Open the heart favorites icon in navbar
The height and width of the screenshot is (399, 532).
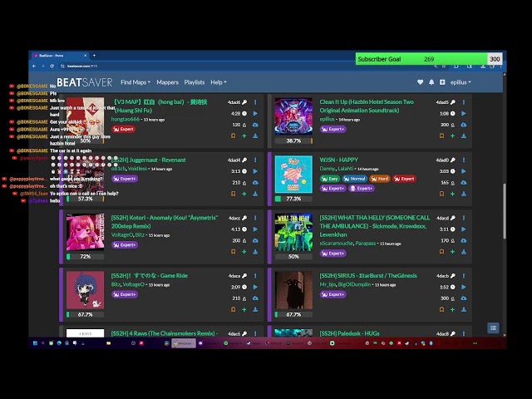tap(420, 82)
